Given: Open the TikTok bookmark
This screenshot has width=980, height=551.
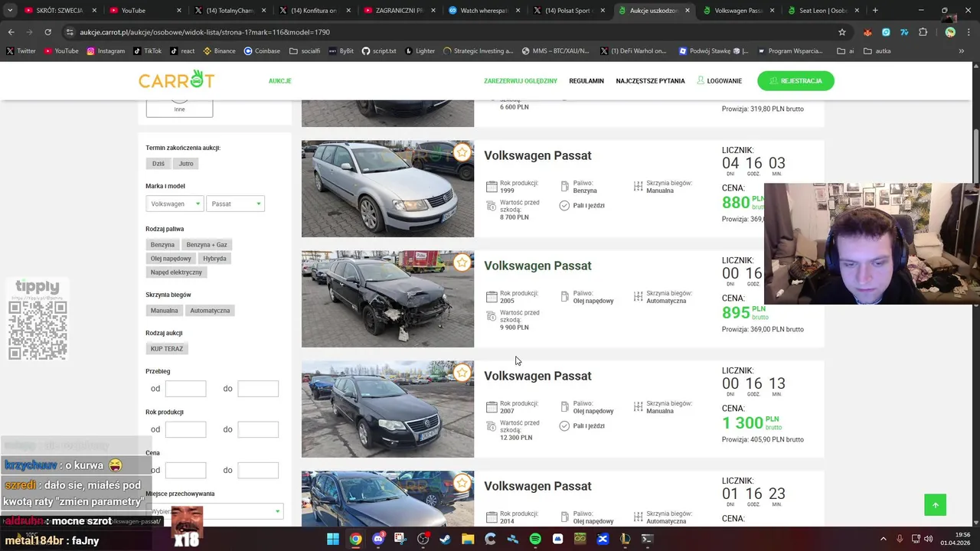Looking at the screenshot, I should click(147, 51).
